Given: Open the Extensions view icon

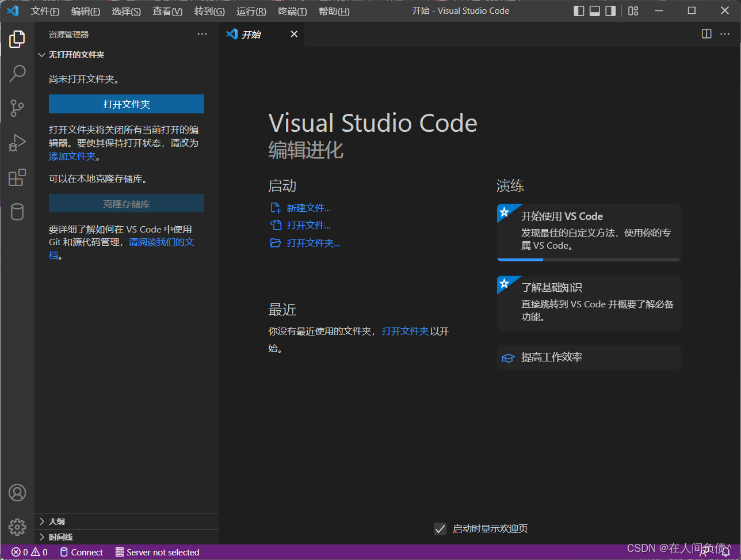Looking at the screenshot, I should pyautogui.click(x=17, y=177).
